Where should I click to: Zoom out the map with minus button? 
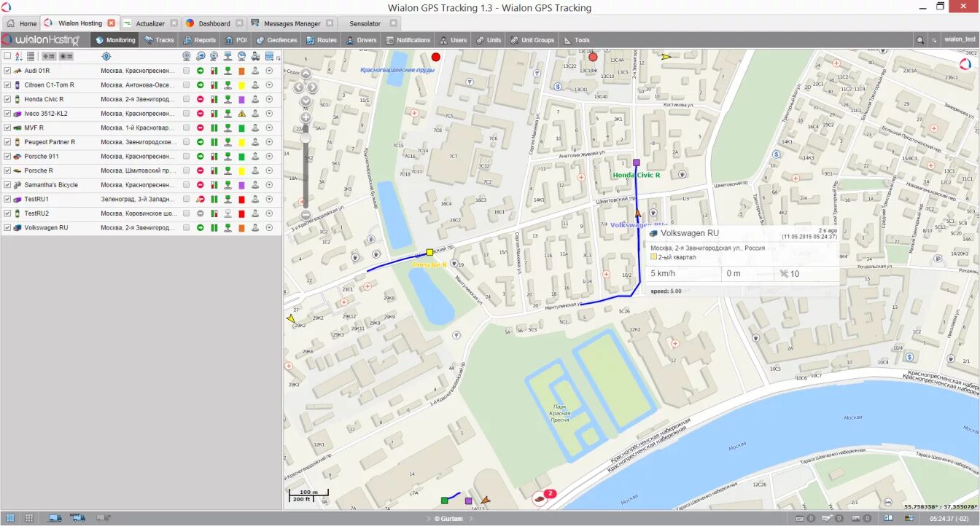(306, 215)
